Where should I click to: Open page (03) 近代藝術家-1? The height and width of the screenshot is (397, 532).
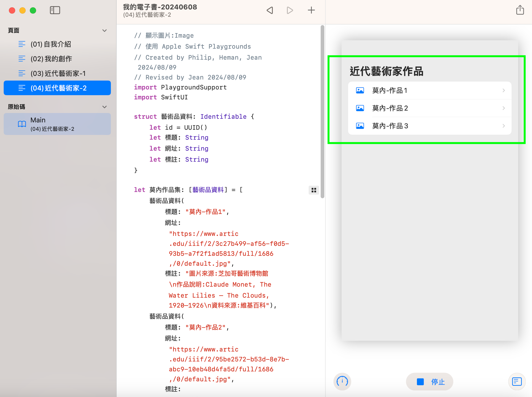(58, 73)
